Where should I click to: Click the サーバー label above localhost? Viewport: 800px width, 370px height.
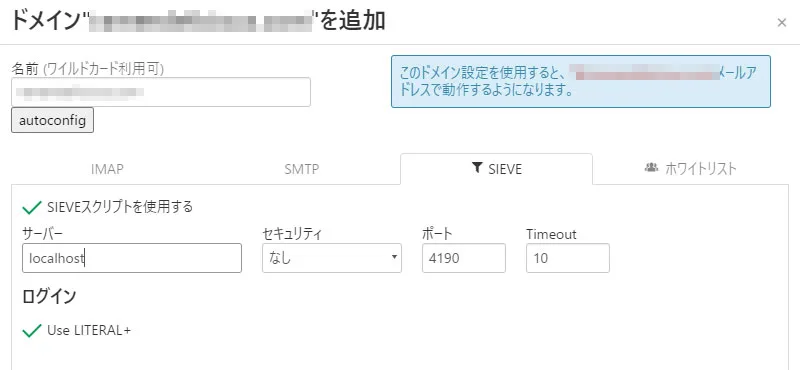tap(42, 234)
